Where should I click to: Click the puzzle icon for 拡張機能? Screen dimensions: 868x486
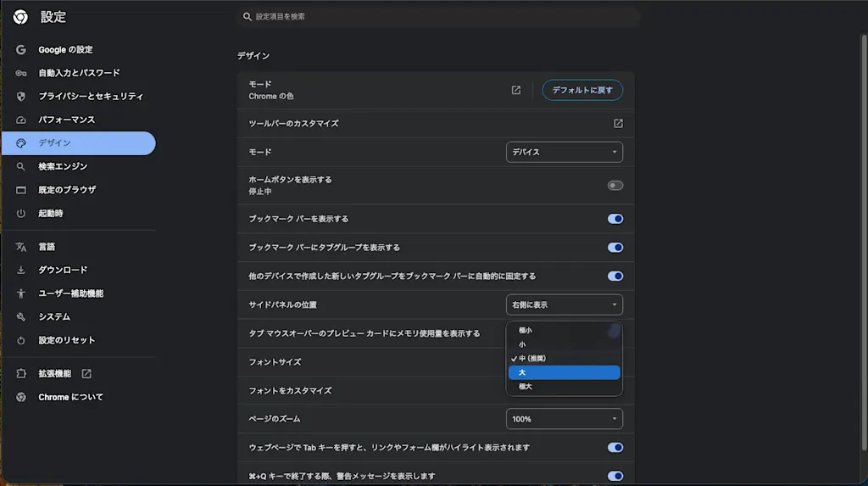point(21,373)
